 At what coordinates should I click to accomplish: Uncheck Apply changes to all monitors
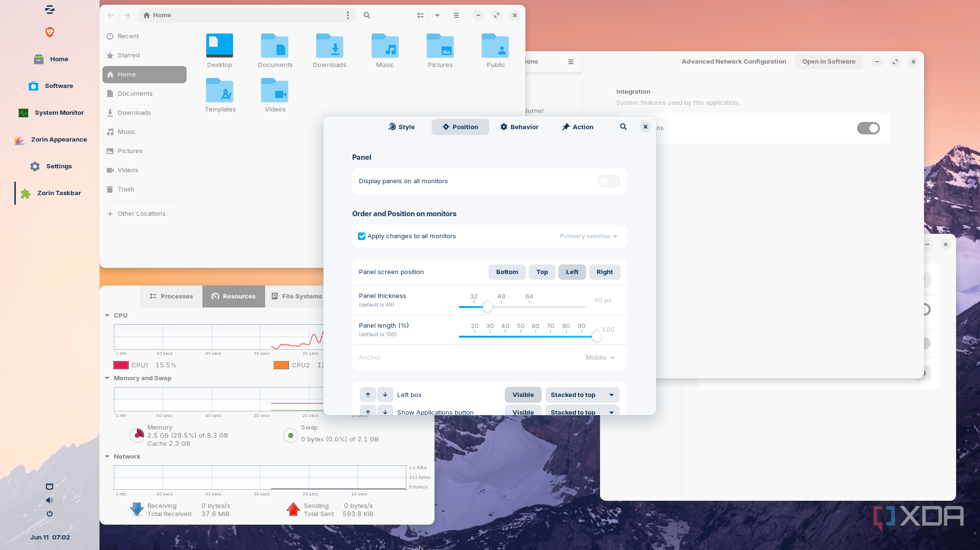click(362, 236)
